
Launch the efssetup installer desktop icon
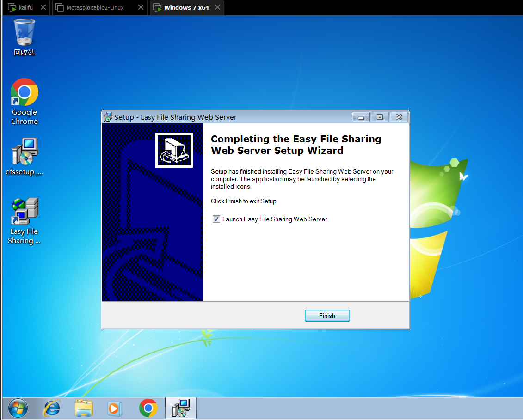coord(24,150)
